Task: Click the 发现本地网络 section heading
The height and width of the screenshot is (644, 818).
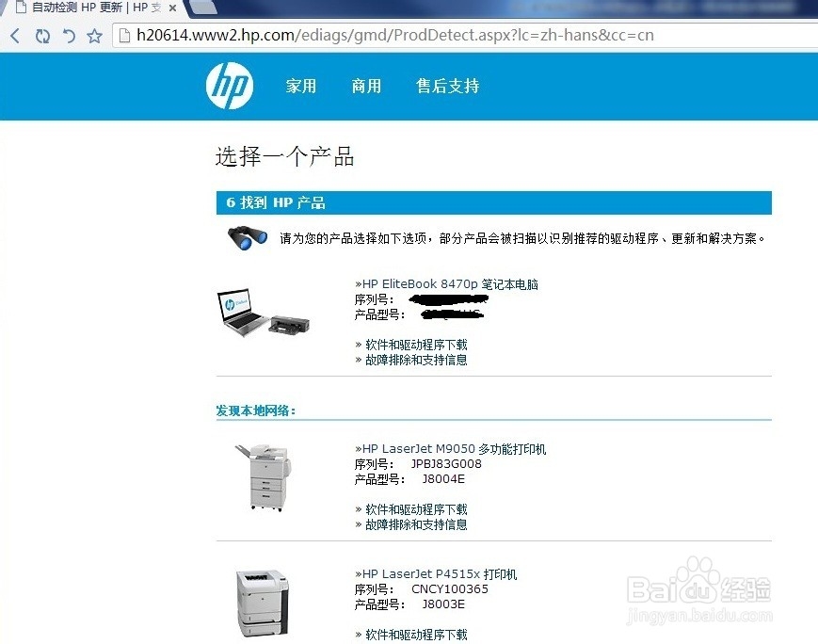Action: pyautogui.click(x=256, y=411)
